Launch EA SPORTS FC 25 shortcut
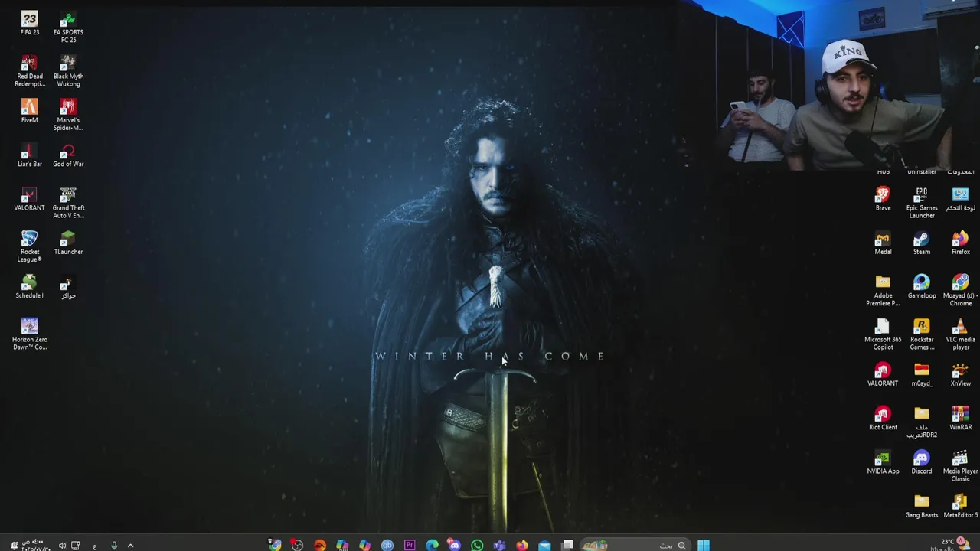Screen dimensions: 980x551 tap(68, 27)
